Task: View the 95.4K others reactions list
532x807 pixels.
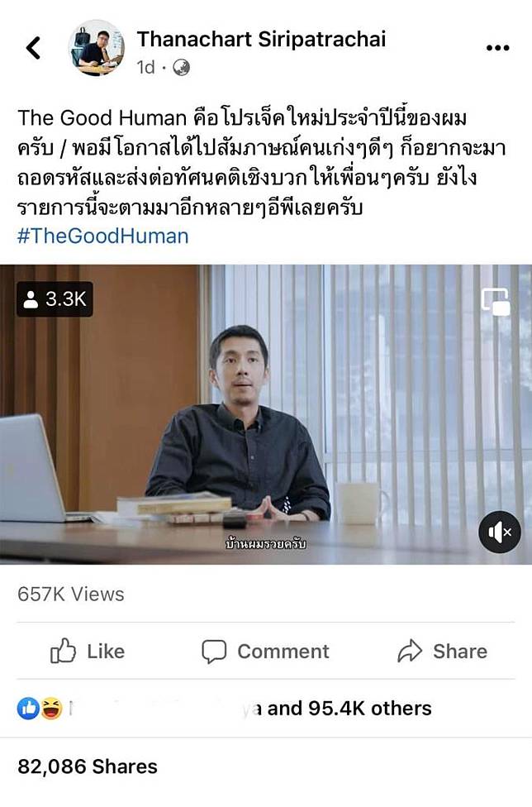Action: click(x=349, y=709)
